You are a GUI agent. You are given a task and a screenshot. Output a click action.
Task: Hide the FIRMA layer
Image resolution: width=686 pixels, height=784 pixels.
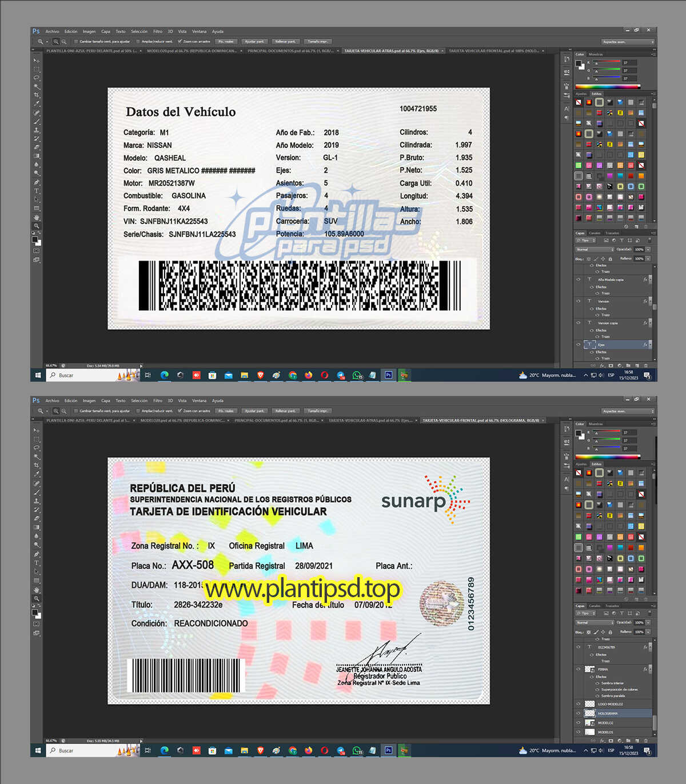pos(578,669)
